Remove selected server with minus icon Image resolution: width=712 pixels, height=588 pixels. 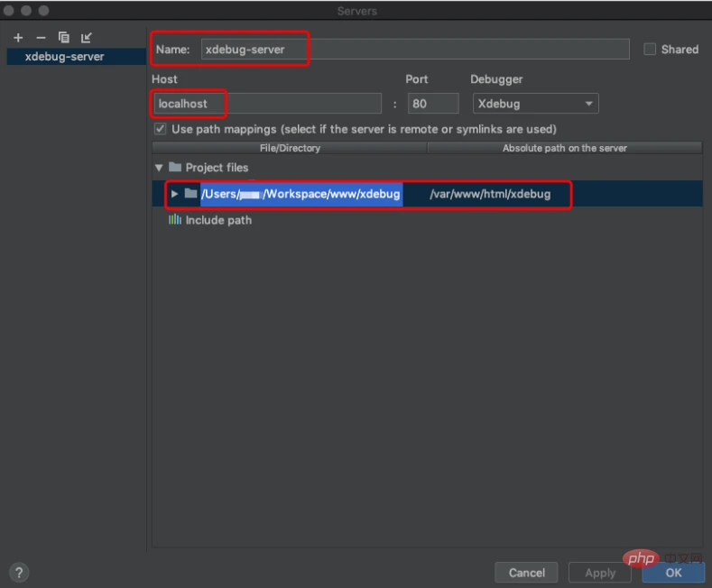coord(41,38)
